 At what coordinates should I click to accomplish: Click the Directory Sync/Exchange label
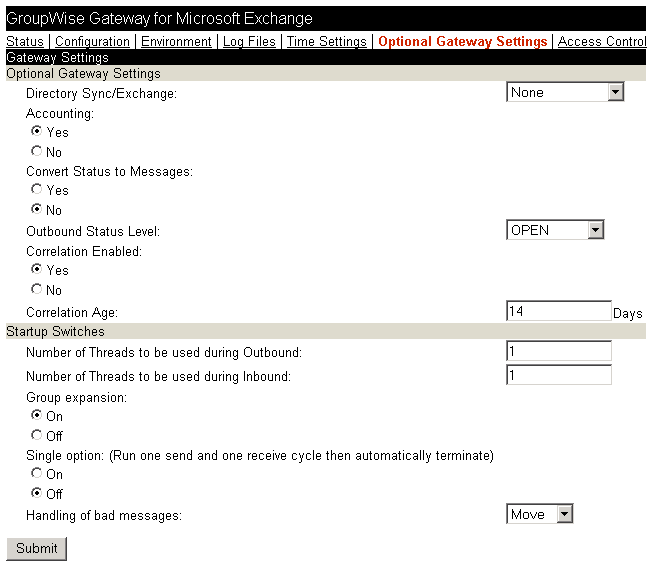pos(102,94)
